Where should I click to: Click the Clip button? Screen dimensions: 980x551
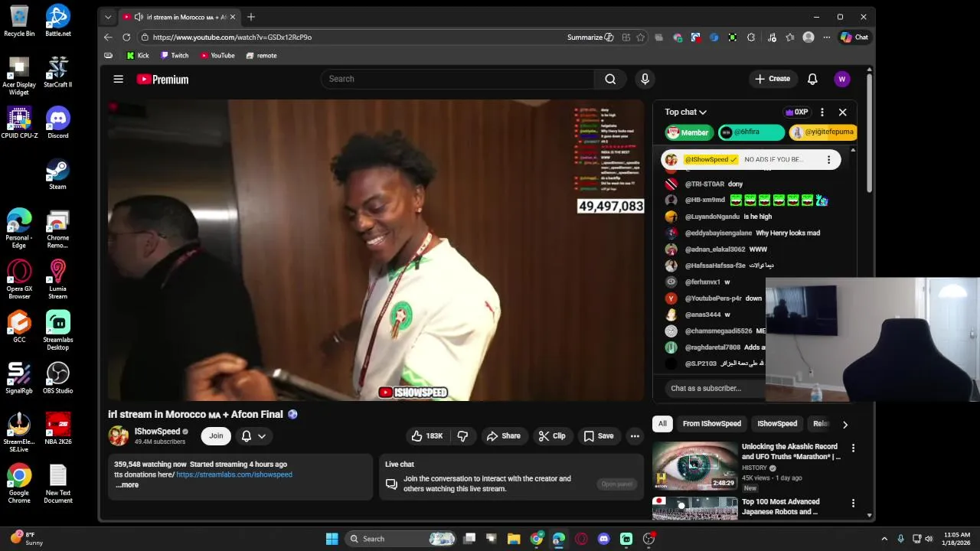click(552, 436)
